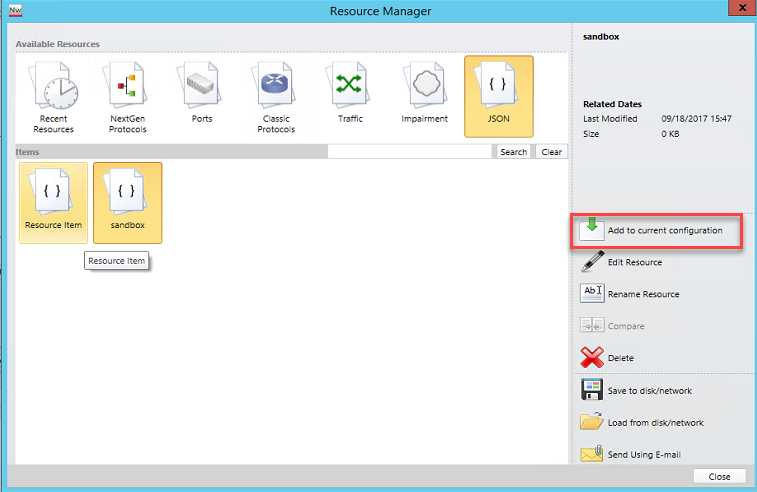Close the Resource Manager dialog
Viewport: 757px width, 492px height.
pyautogui.click(x=718, y=477)
